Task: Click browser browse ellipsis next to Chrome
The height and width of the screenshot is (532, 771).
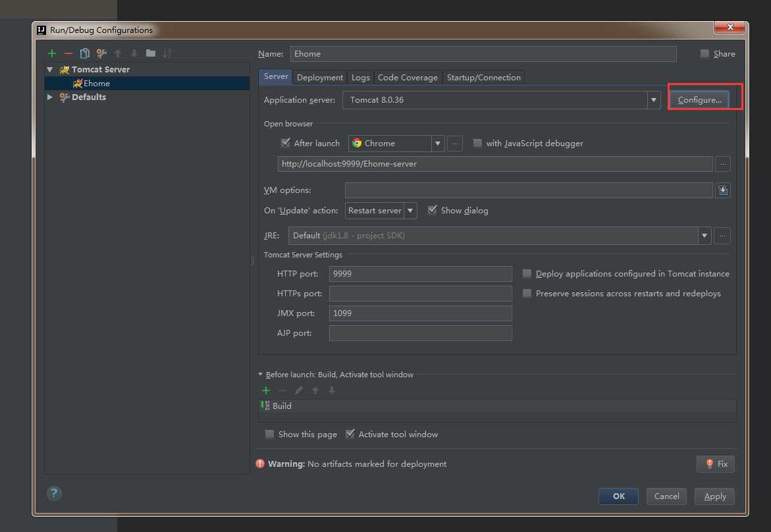Action: [455, 144]
